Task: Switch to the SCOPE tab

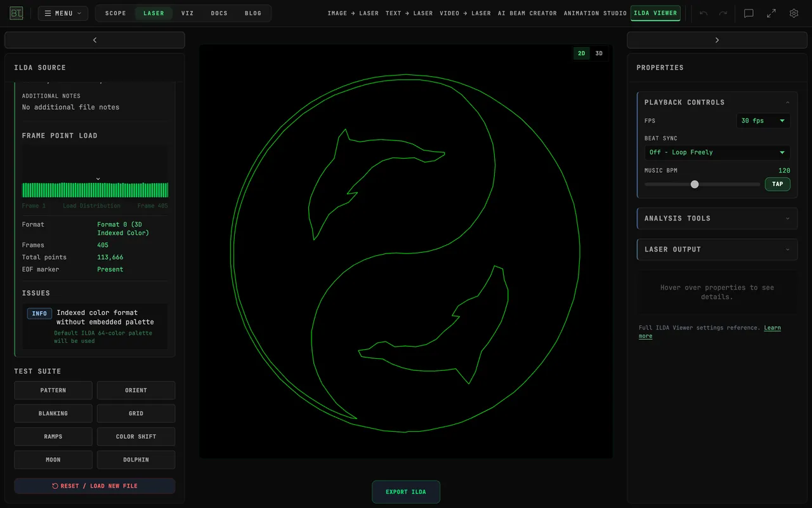Action: click(115, 13)
